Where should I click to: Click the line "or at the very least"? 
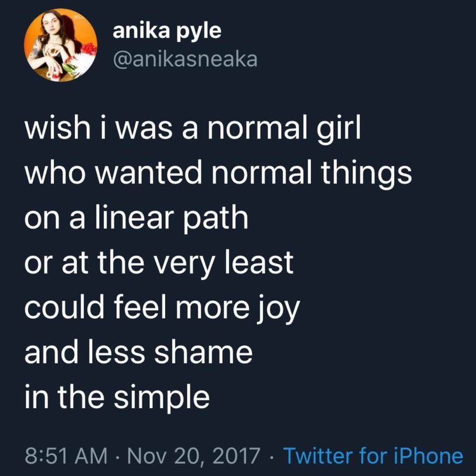(x=159, y=262)
